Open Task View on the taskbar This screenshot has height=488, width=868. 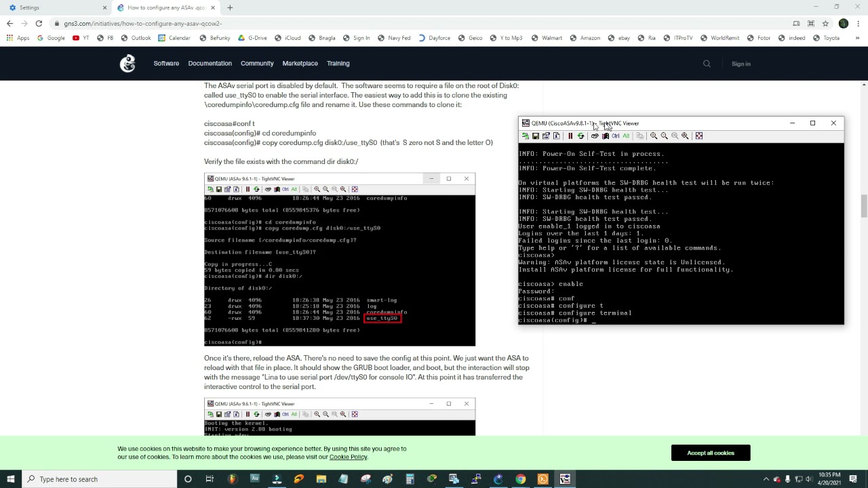coord(210,479)
